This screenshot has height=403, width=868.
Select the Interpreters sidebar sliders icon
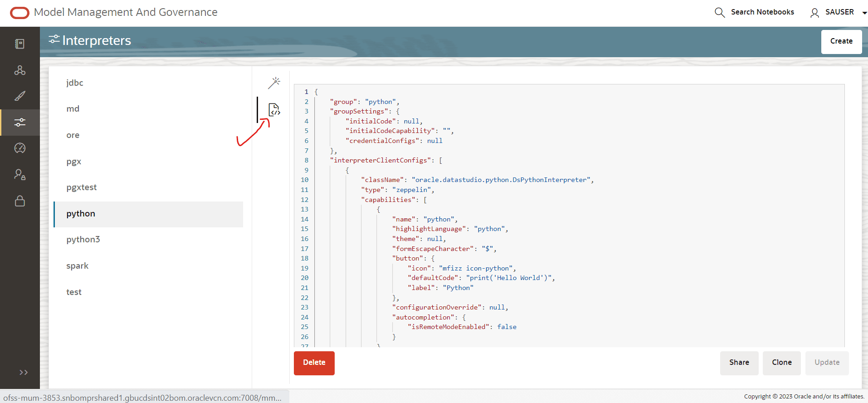tap(20, 122)
